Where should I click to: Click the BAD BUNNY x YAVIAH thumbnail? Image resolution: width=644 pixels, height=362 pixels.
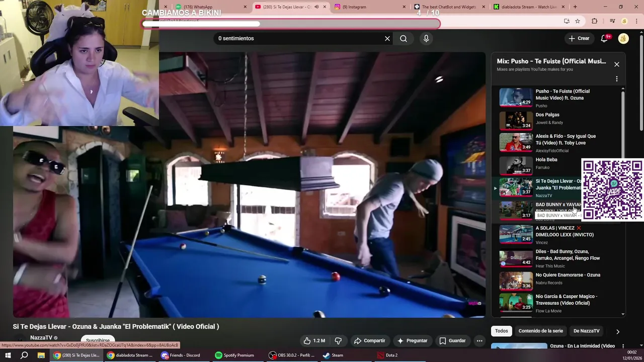tap(516, 210)
